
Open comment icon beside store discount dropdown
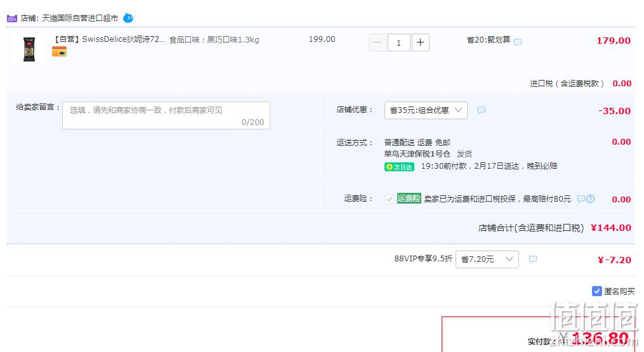[x=482, y=110]
